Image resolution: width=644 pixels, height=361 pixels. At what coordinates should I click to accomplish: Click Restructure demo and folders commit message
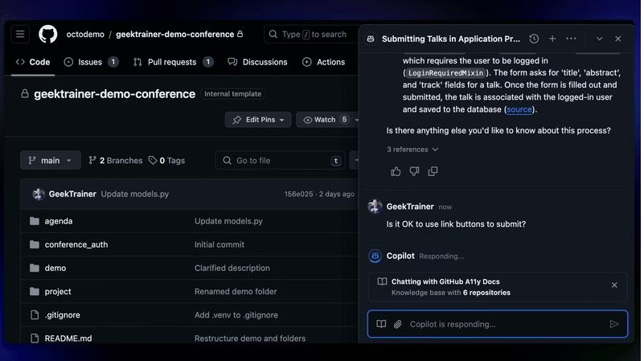point(250,338)
